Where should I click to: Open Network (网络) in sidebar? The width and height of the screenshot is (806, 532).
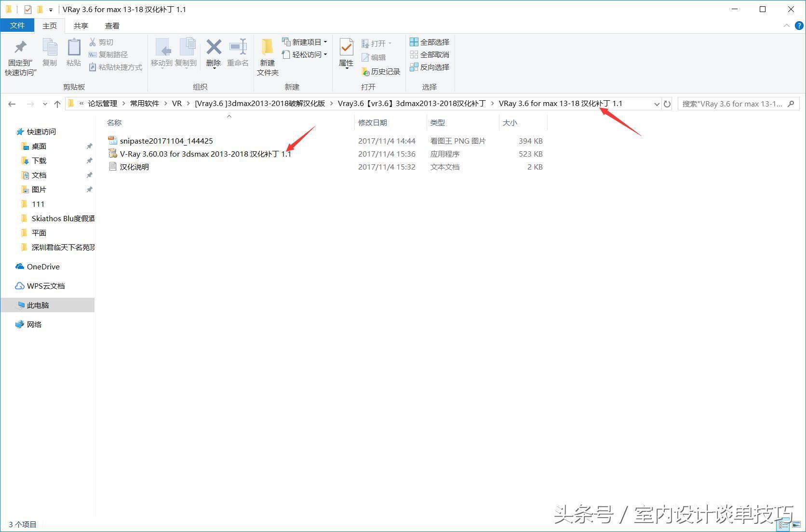point(34,324)
